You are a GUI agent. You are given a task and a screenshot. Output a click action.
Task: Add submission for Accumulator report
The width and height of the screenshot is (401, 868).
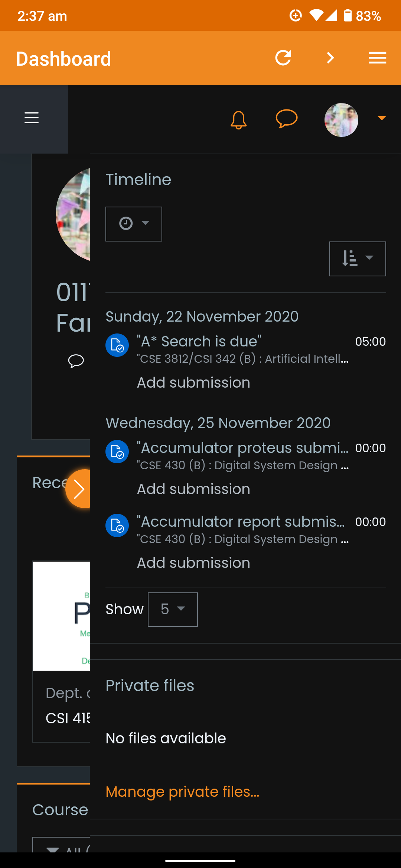coord(193,563)
